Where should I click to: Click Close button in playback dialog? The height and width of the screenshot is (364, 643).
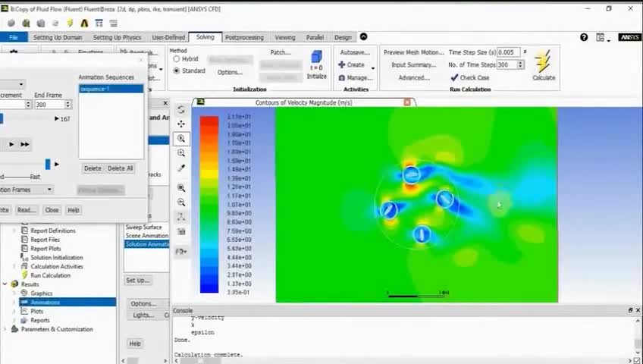point(52,210)
